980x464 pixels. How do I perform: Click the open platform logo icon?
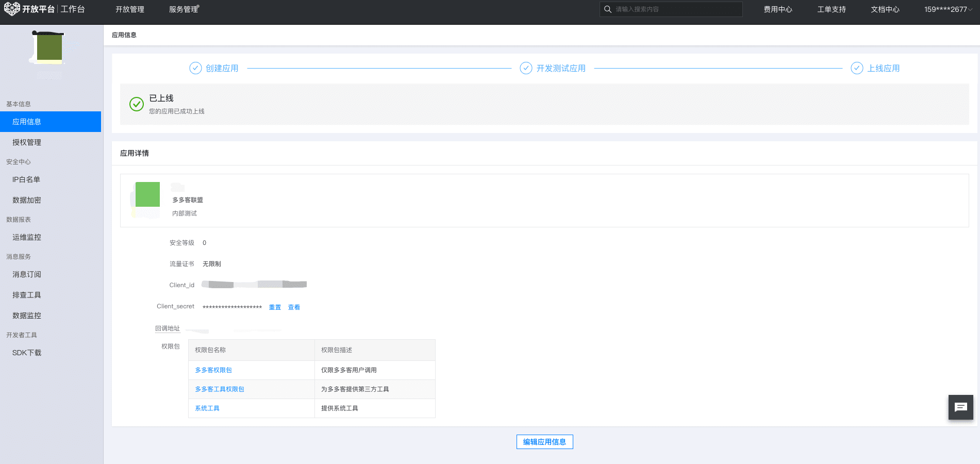coord(12,9)
